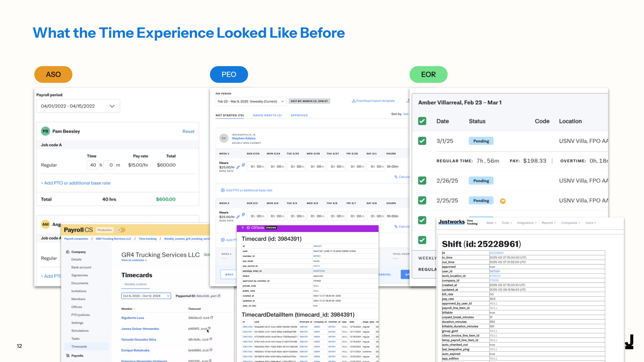Click the Regular minutes field showing 0
This screenshot has height=362, width=644.
point(109,165)
